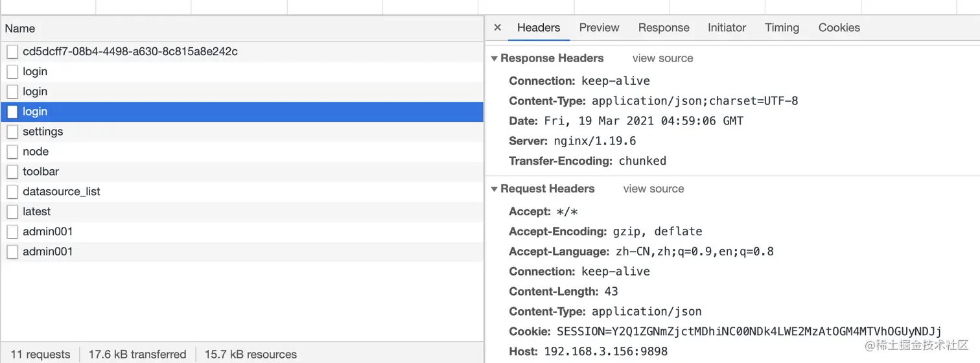Click the Content-Type application/json;charset=UTF-8 response header
Screen dimensions: 980x363
pos(653,101)
